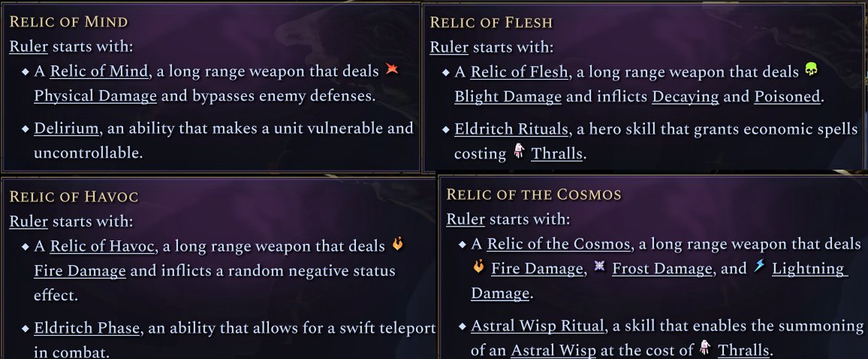This screenshot has height=359, width=868.
Task: Click the Frost Damage snowflake icon
Action: [x=598, y=268]
